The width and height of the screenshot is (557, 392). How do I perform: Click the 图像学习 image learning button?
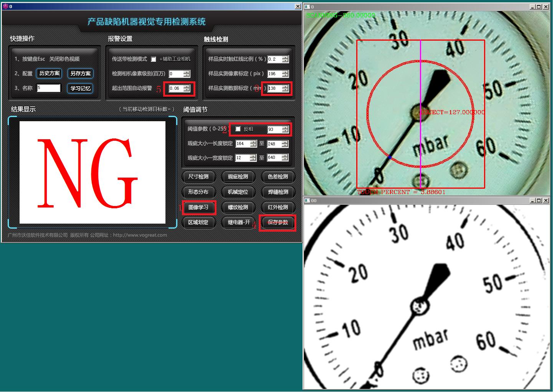click(x=198, y=208)
